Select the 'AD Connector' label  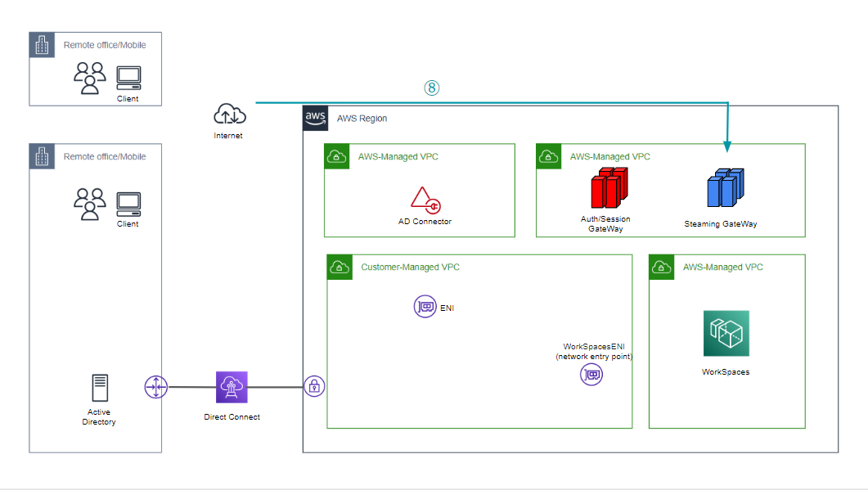click(x=425, y=222)
